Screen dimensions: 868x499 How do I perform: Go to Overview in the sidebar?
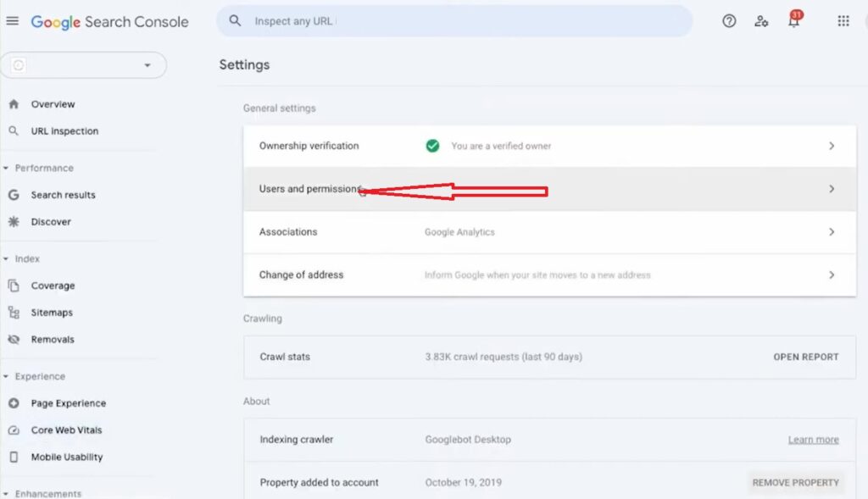coord(53,104)
